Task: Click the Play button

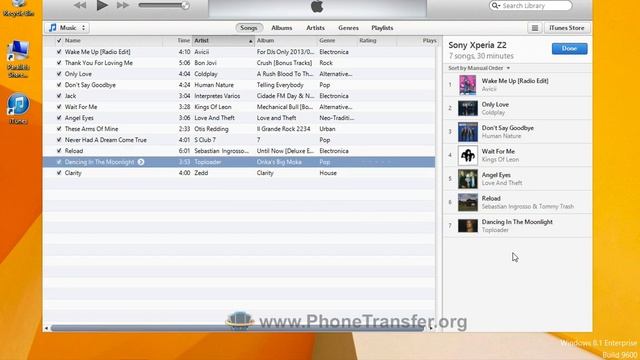Action: [x=102, y=5]
